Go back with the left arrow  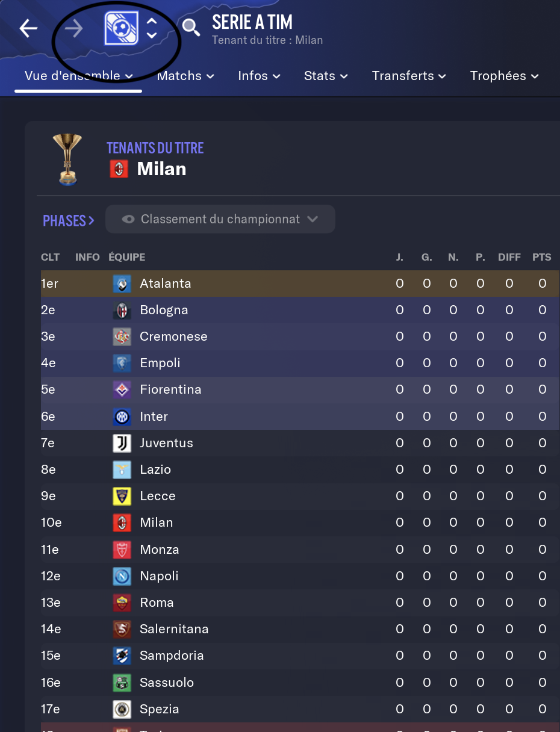pos(28,28)
